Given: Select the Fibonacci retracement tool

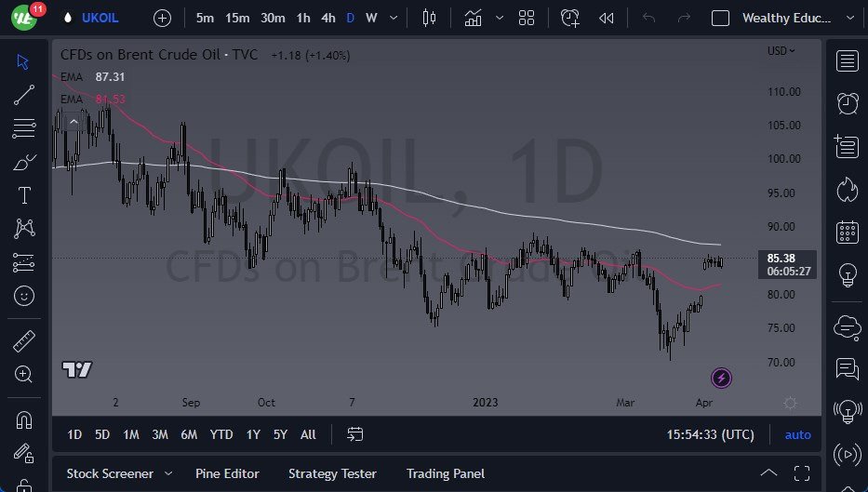Looking at the screenshot, I should point(24,127).
